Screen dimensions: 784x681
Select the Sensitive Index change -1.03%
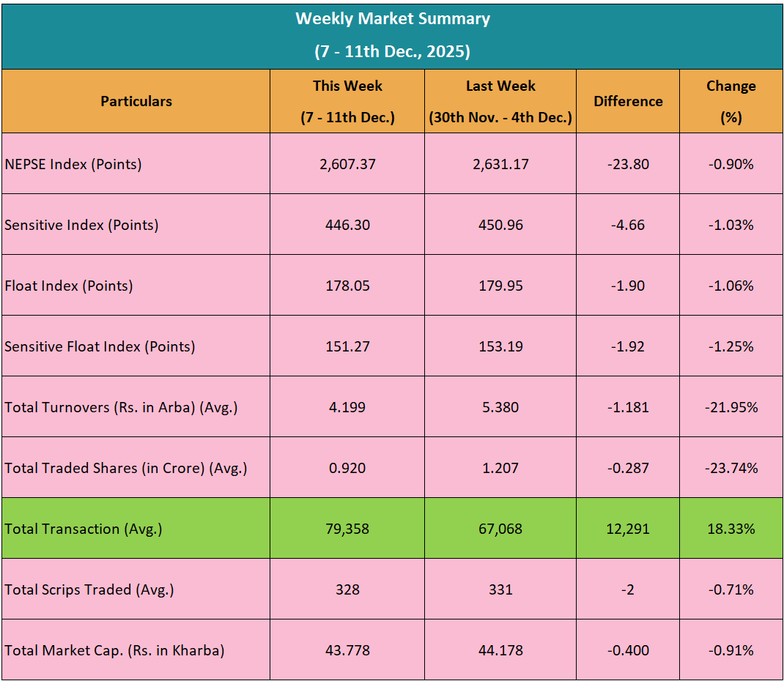[731, 225]
